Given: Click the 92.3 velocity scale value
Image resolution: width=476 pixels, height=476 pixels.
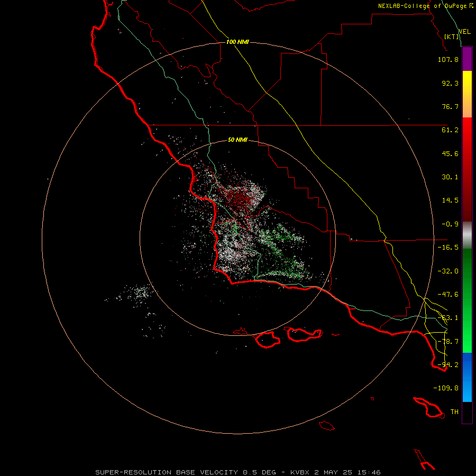Looking at the screenshot, I should 450,83.
